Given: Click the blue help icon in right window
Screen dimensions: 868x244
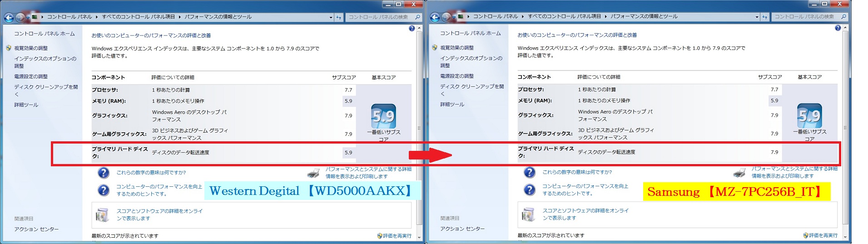Looking at the screenshot, I should point(838,28).
